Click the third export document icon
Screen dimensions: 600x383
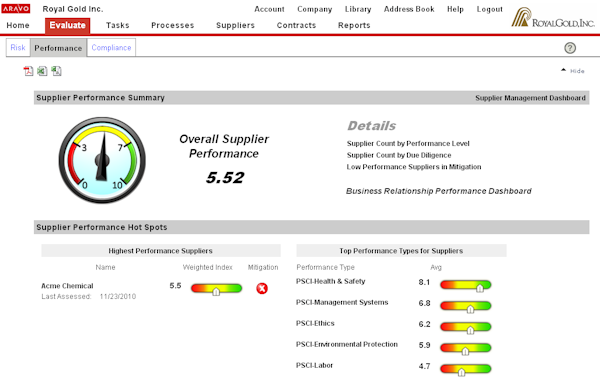pos(56,71)
